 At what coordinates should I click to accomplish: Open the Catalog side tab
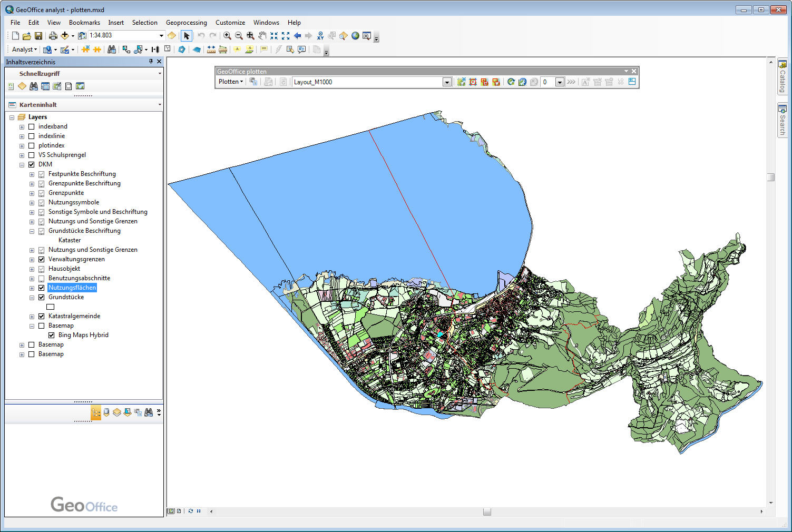pyautogui.click(x=783, y=77)
